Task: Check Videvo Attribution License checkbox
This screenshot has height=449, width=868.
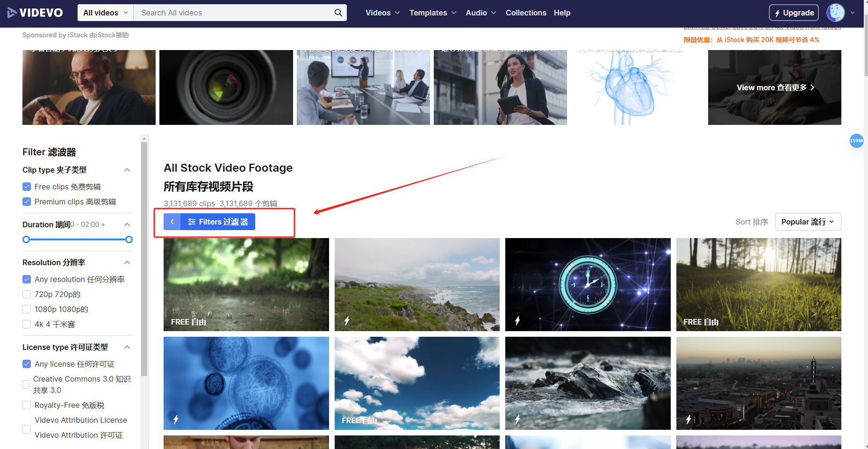Action: (x=27, y=429)
